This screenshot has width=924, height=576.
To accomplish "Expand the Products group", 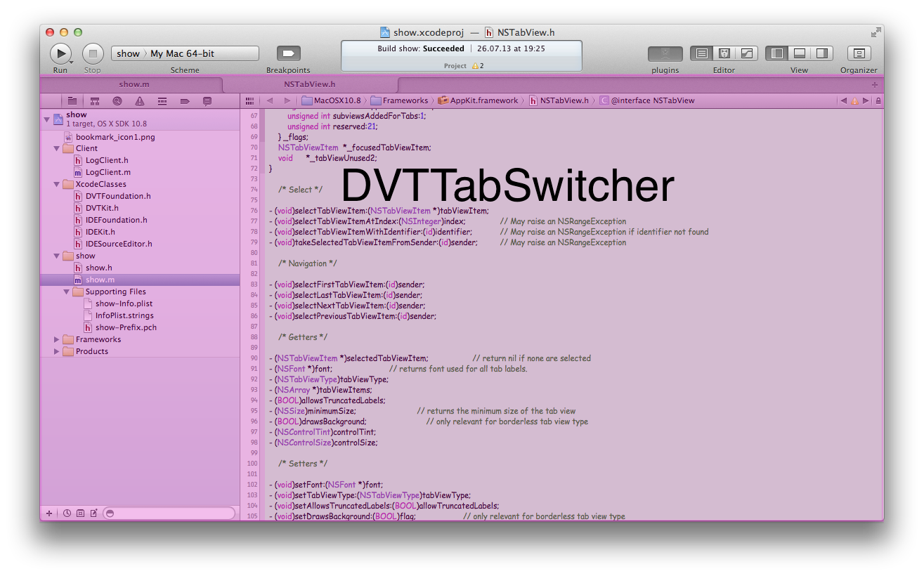I will pos(57,351).
